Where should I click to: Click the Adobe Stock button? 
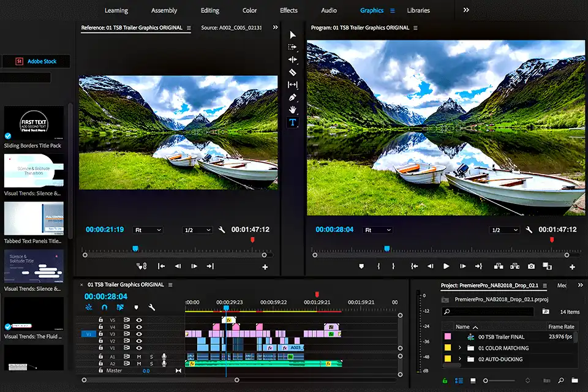coord(36,61)
